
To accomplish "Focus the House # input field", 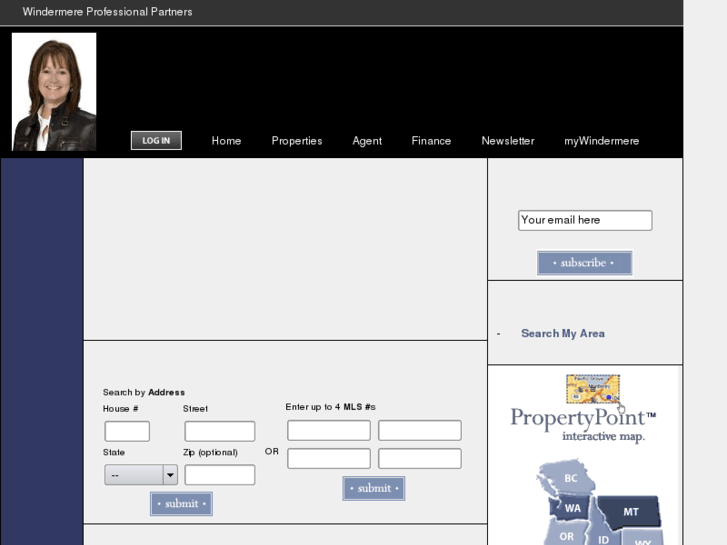I will [127, 431].
